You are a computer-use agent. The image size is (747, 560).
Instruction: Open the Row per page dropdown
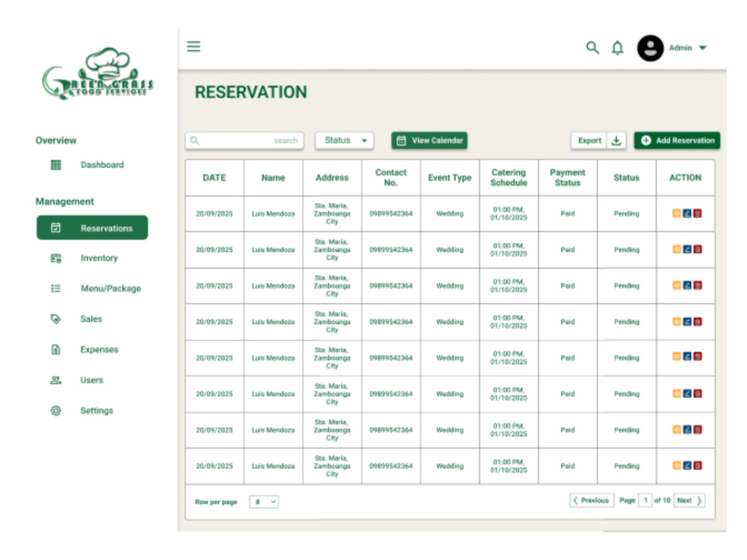[x=264, y=502]
